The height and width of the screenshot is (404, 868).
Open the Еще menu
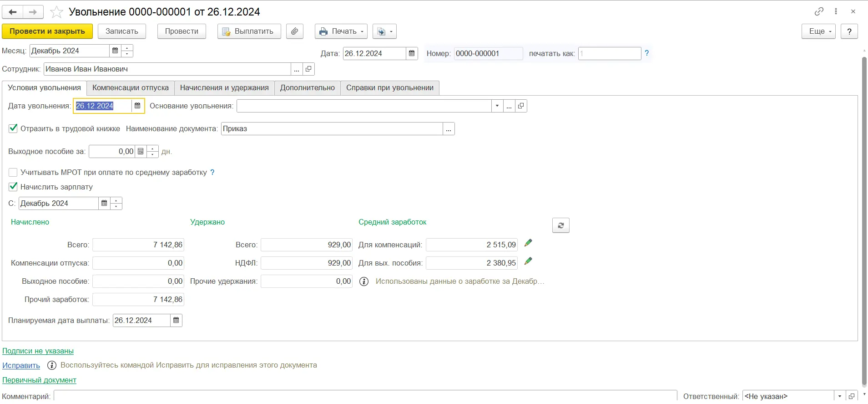(818, 31)
